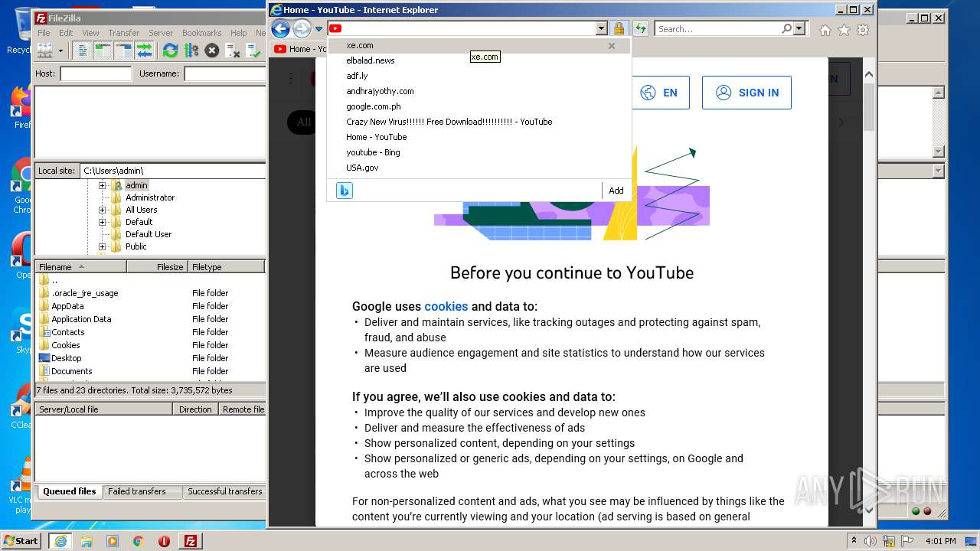This screenshot has height=551, width=980.
Task: Open Windows Explorer from taskbar
Action: pos(87,541)
